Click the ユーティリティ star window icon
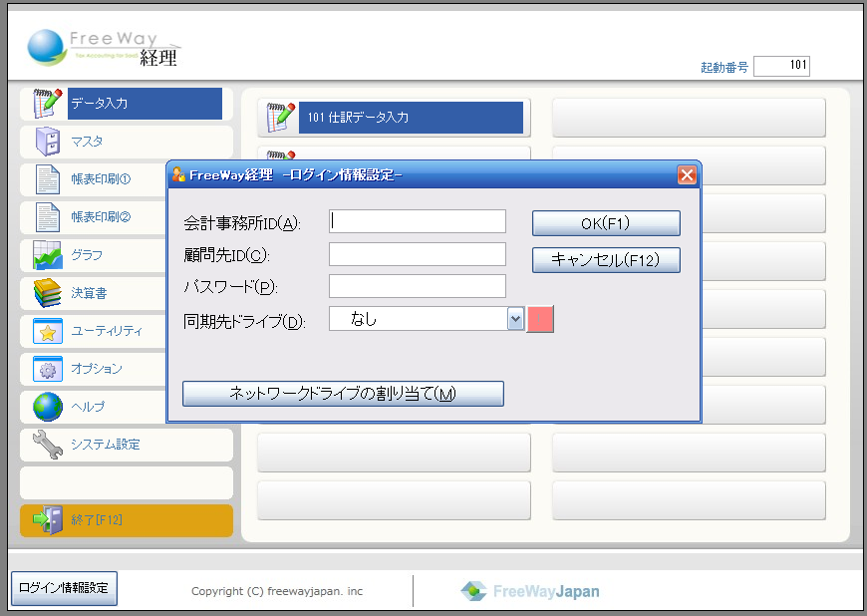867x616 pixels. pos(47,331)
